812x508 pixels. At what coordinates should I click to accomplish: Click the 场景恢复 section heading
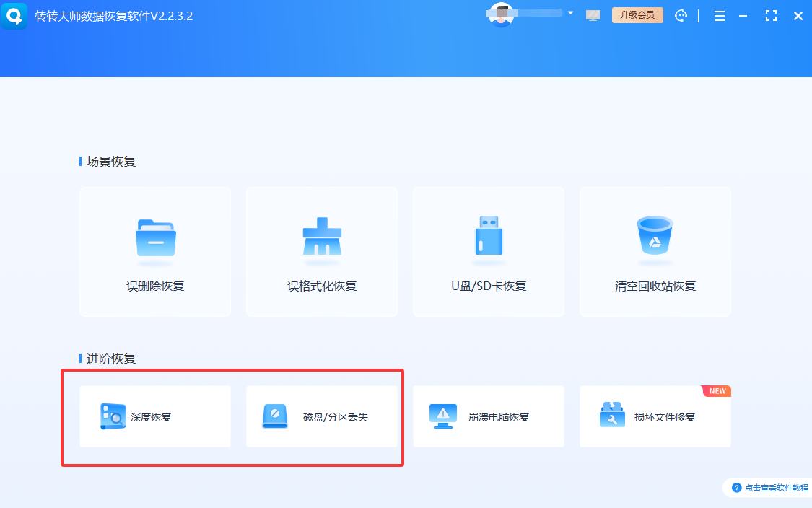pos(111,162)
